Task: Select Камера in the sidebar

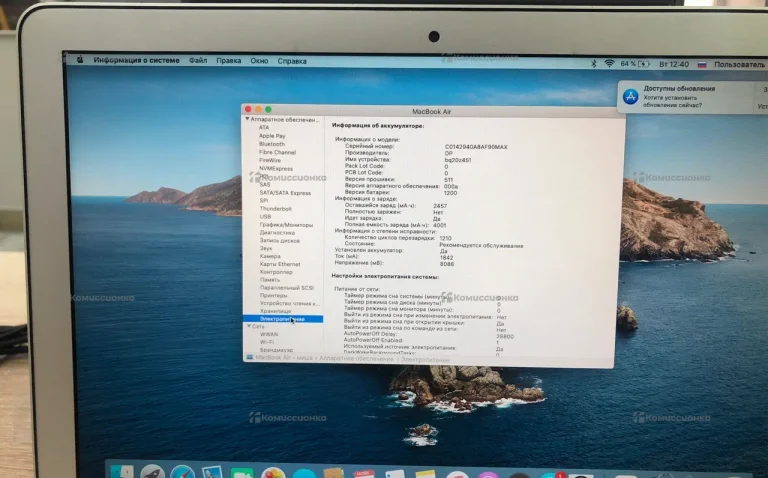Action: [x=270, y=256]
